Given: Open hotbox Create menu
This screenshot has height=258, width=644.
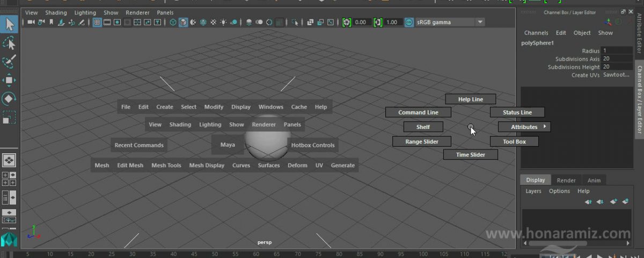Looking at the screenshot, I should 165,107.
